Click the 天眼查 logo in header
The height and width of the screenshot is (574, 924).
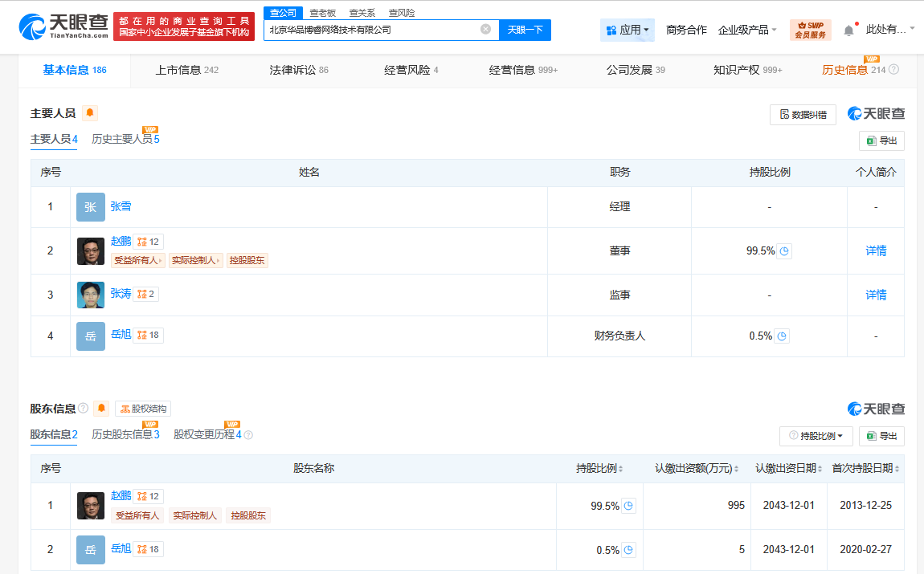tap(63, 29)
